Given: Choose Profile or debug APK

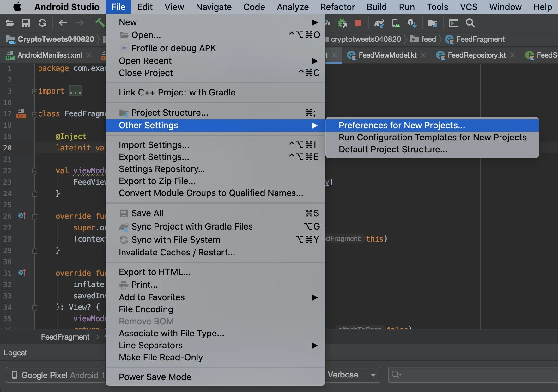Looking at the screenshot, I should click(x=215, y=48).
